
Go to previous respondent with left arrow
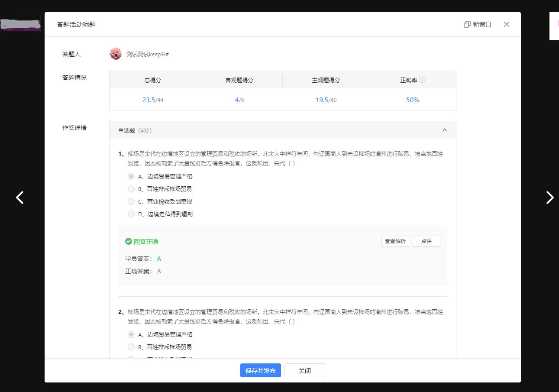(20, 198)
